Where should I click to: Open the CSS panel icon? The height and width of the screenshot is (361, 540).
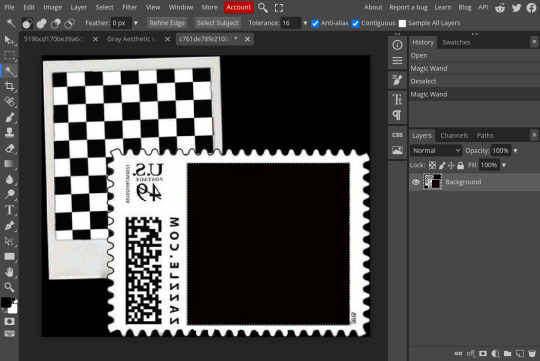[397, 135]
